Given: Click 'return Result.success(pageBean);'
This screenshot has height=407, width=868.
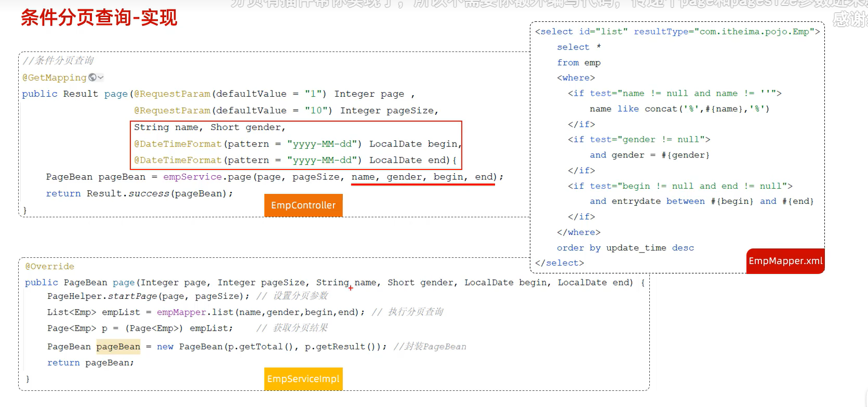Looking at the screenshot, I should [x=140, y=193].
